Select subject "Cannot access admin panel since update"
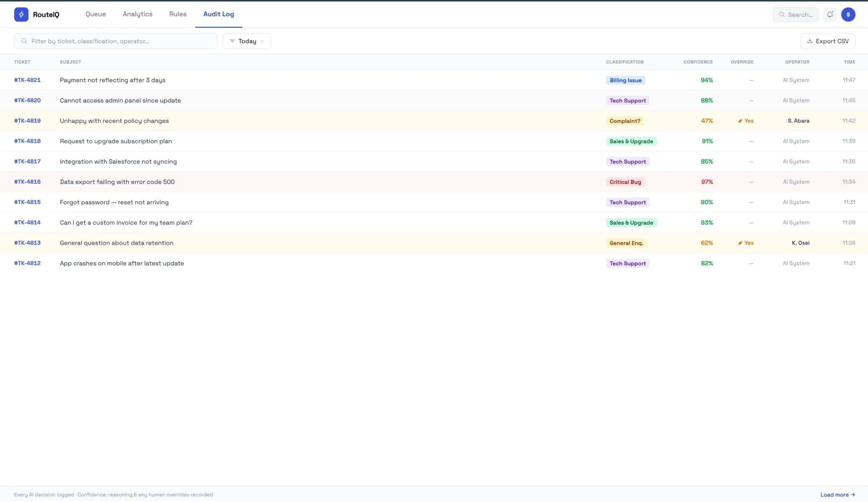The width and height of the screenshot is (868, 502). pos(120,100)
